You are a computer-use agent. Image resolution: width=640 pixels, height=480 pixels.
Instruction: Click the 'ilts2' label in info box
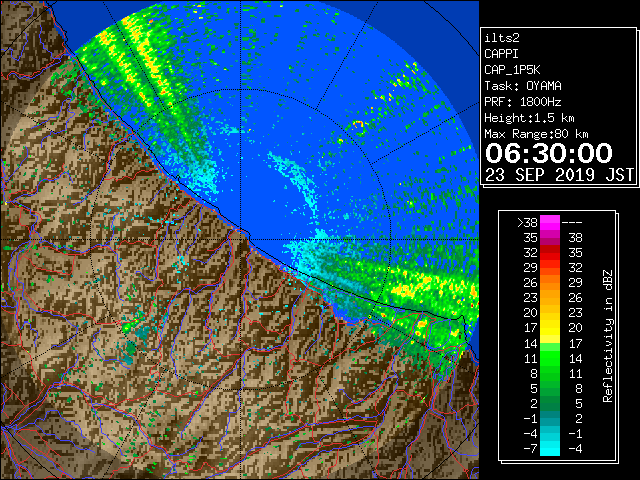[x=502, y=38]
